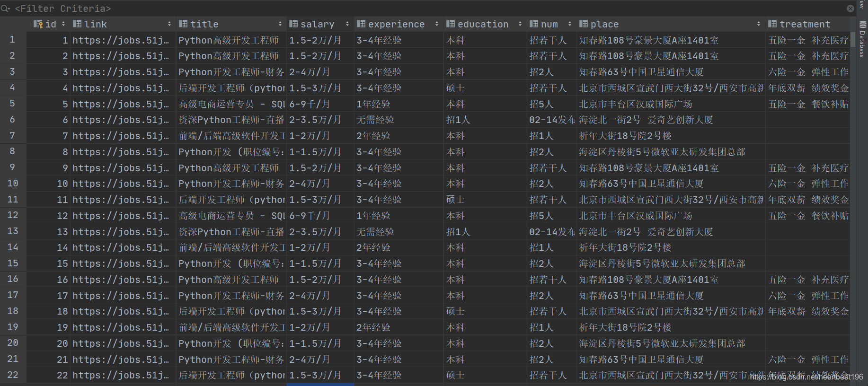Screen dimensions: 868x386
Task: Focus the Filter Criteria input field
Action: [426, 9]
